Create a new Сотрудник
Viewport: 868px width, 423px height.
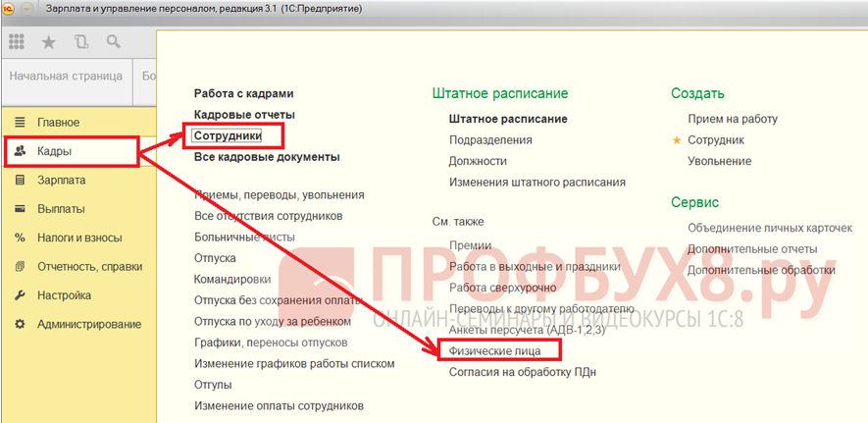pos(716,140)
